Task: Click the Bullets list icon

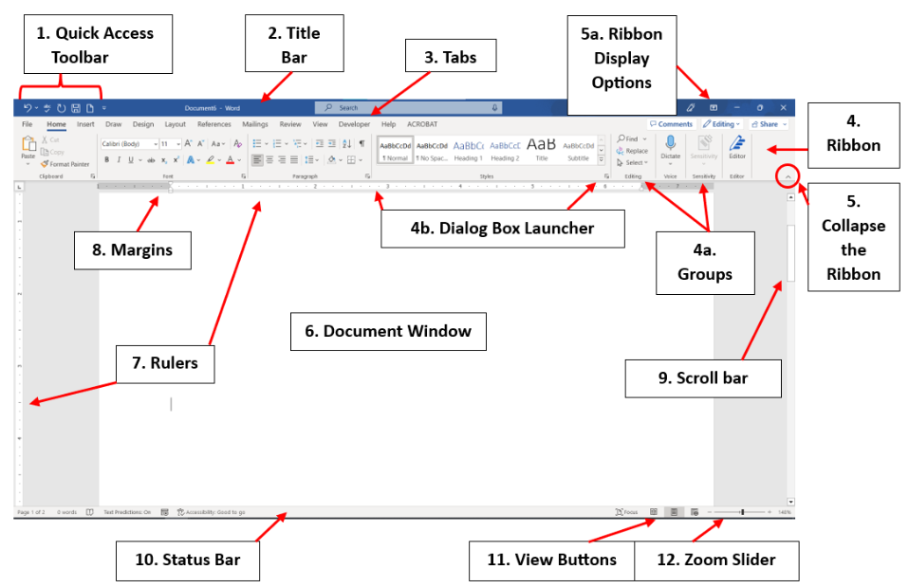Action: (x=257, y=143)
